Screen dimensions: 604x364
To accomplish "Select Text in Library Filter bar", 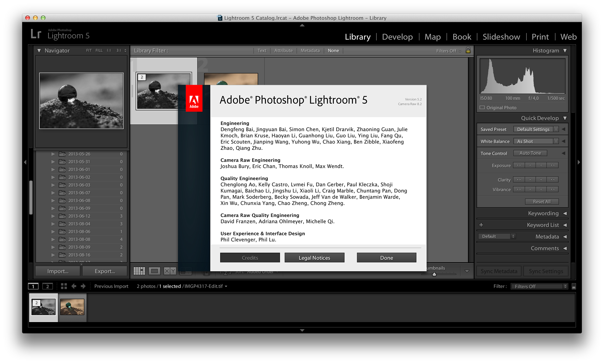I will coord(262,51).
